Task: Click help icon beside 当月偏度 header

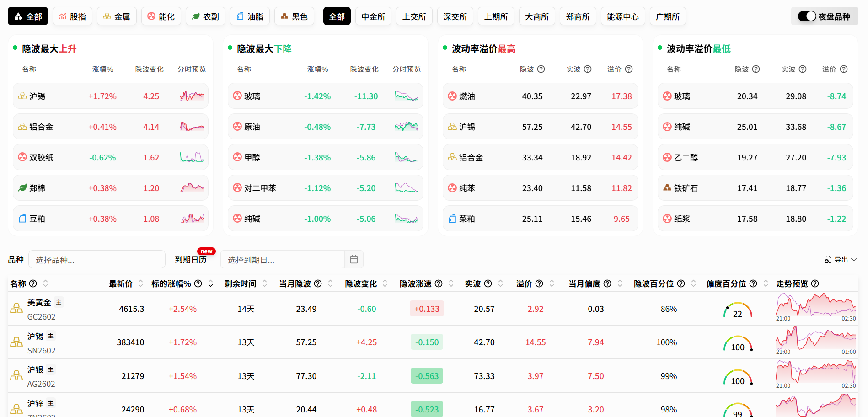Action: [607, 283]
